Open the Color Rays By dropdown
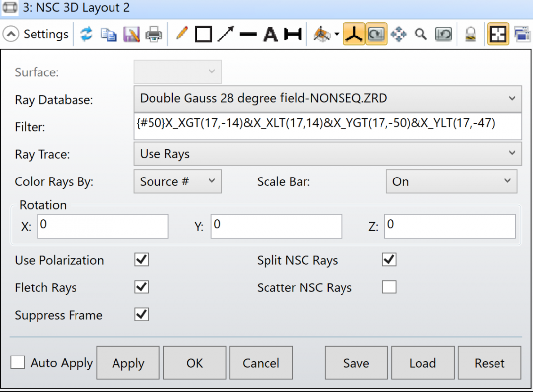 click(x=178, y=181)
